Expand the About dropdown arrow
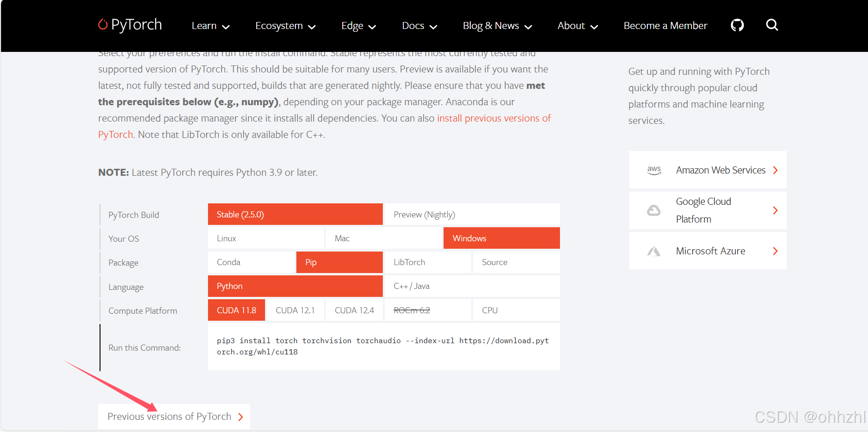 click(594, 27)
